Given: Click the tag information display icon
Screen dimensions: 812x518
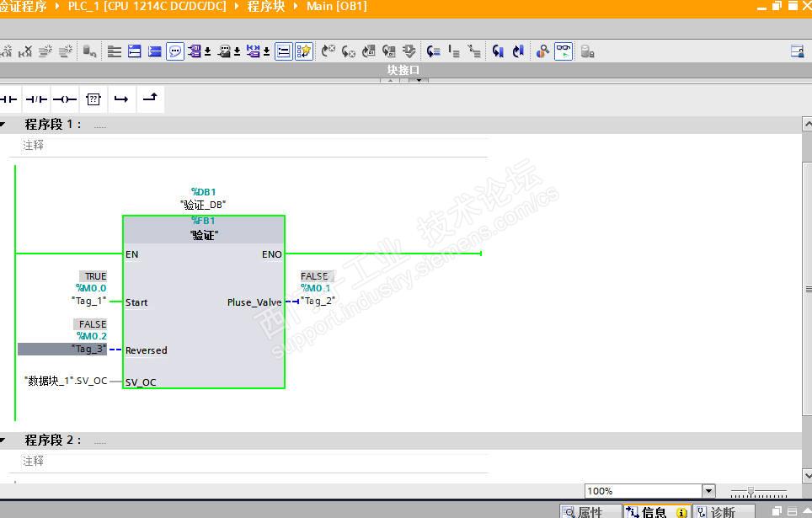Looking at the screenshot, I should (224, 51).
